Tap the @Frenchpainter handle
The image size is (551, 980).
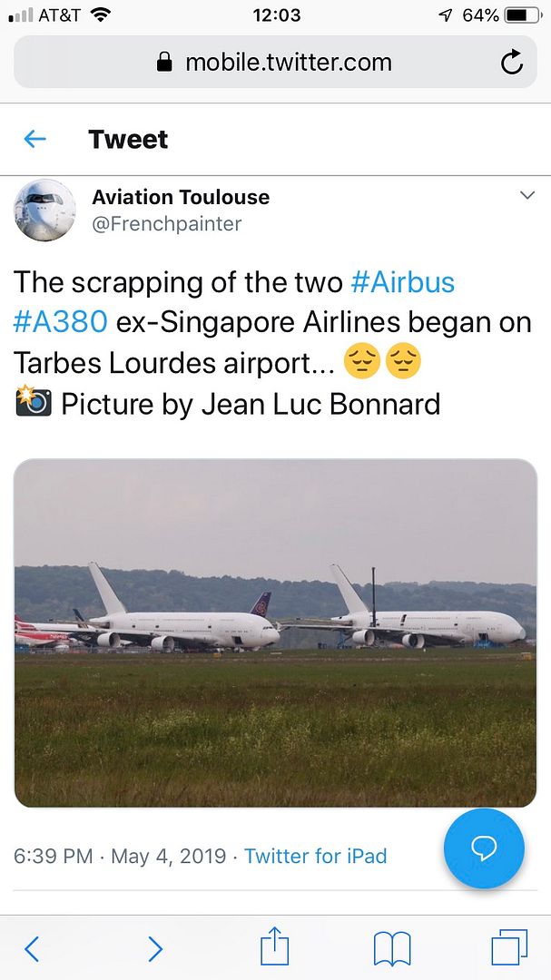166,224
